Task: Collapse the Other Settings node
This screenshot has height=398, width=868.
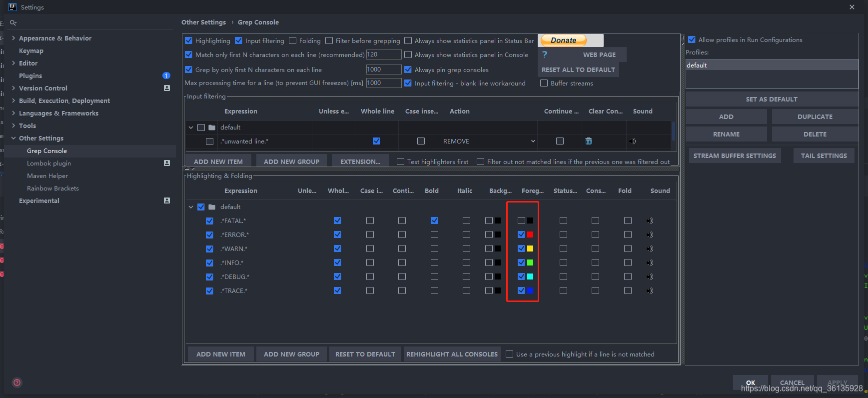Action: coord(13,138)
